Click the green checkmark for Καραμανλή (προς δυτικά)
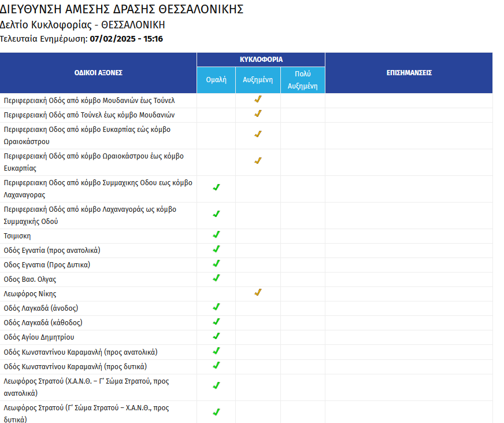Image resolution: width=504 pixels, height=423 pixels. [x=216, y=366]
